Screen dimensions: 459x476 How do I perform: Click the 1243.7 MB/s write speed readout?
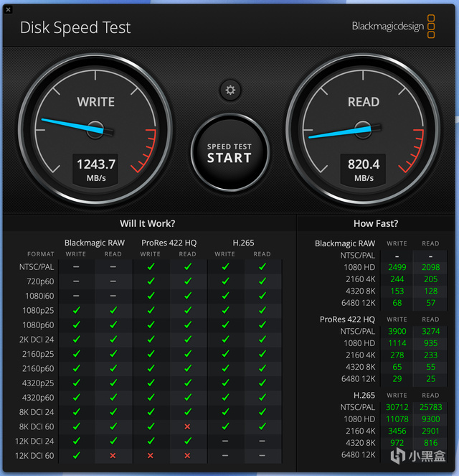96,169
